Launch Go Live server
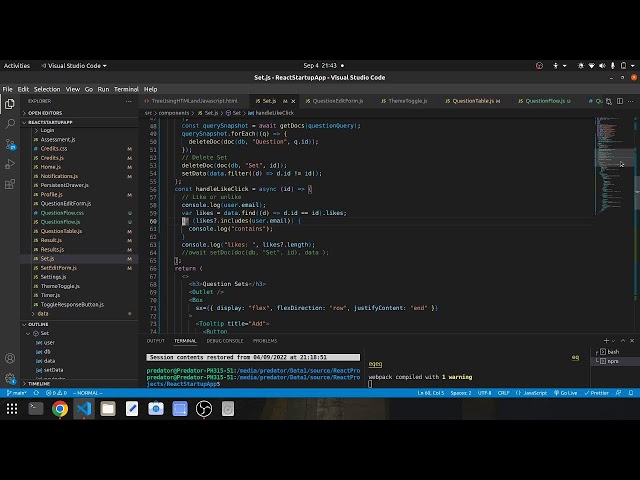This screenshot has height=480, width=640. (565, 393)
